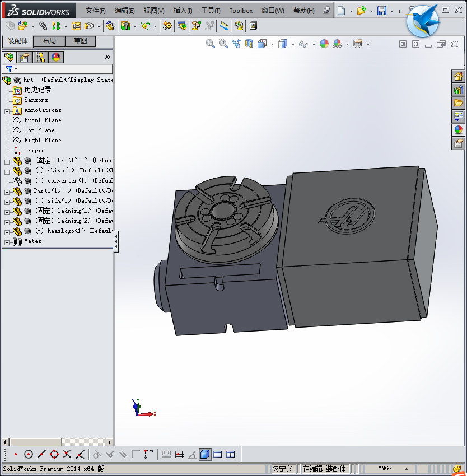Expand FeatureManager tabs with double chevron

point(108,57)
